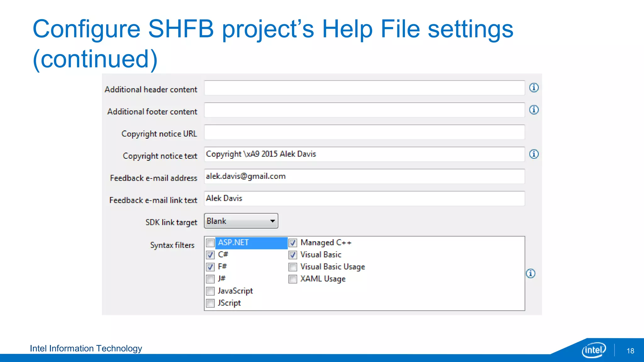
Task: Open the SDK link target dropdown
Action: [241, 221]
